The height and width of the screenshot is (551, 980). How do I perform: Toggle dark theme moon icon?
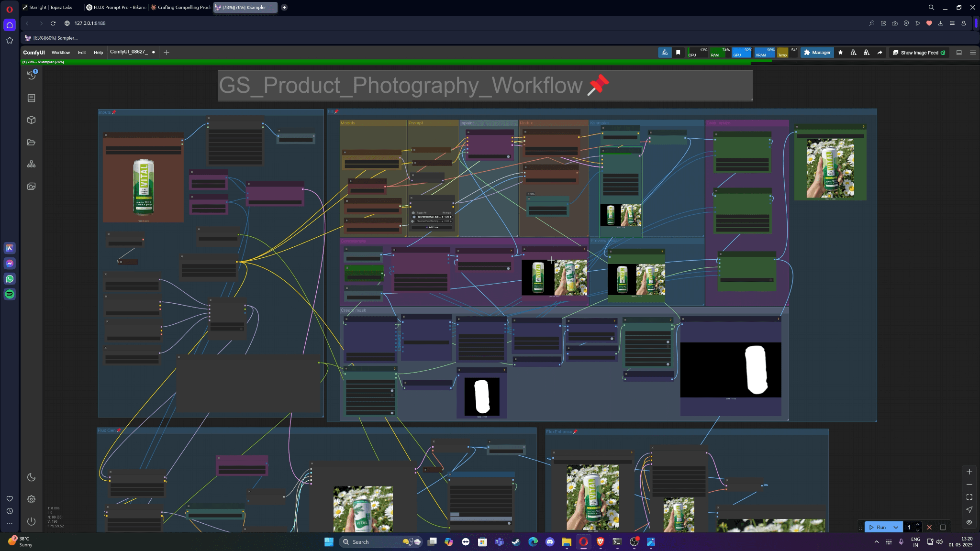(x=32, y=477)
